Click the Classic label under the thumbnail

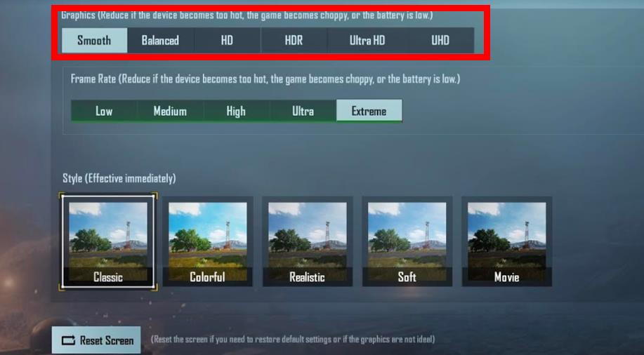[108, 277]
